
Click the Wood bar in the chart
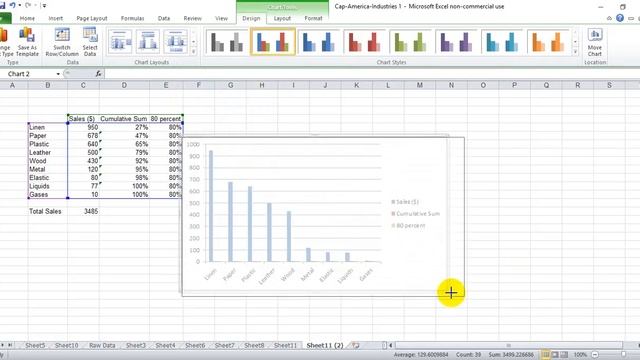289,236
